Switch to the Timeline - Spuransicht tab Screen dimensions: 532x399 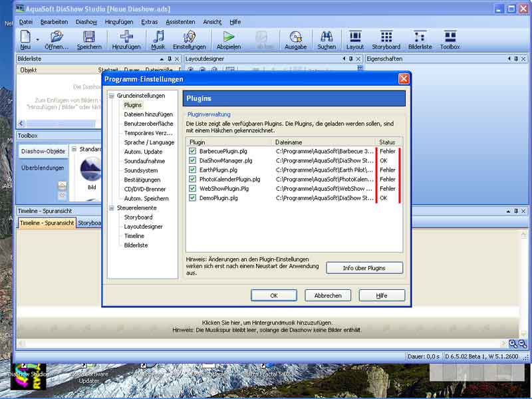47,223
